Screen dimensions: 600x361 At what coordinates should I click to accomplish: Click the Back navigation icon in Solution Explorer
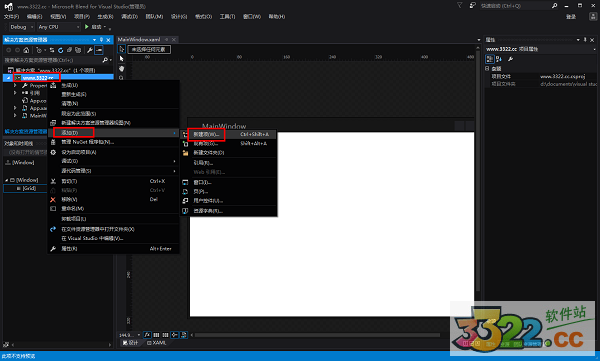[9, 50]
